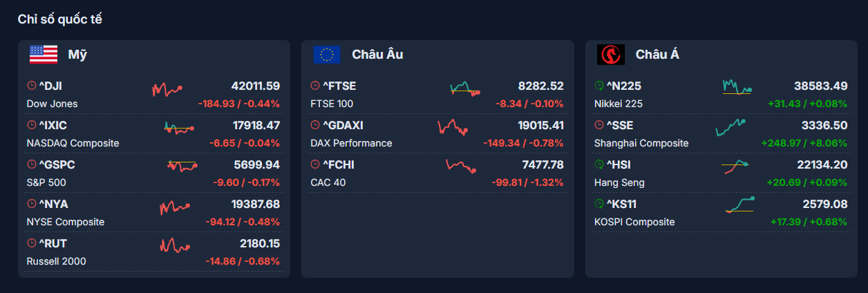The height and width of the screenshot is (293, 868).
Task: Click the European Union flag icon
Action: [327, 54]
